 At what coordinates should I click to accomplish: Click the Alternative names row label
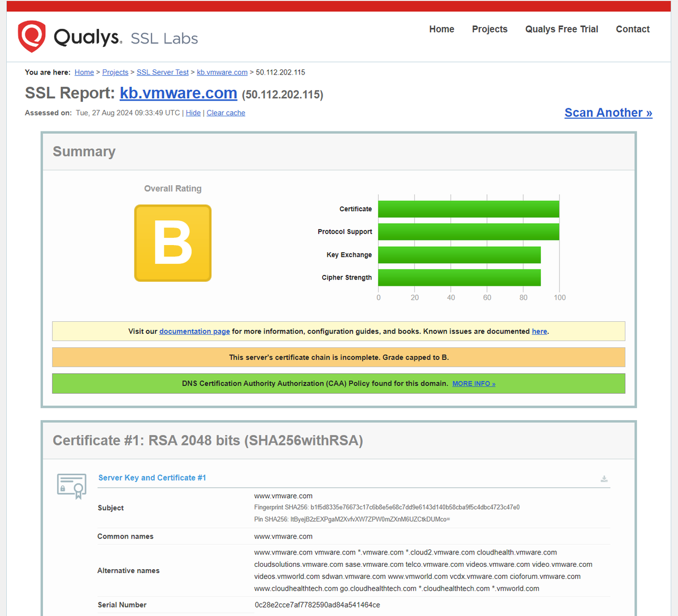pyautogui.click(x=128, y=571)
